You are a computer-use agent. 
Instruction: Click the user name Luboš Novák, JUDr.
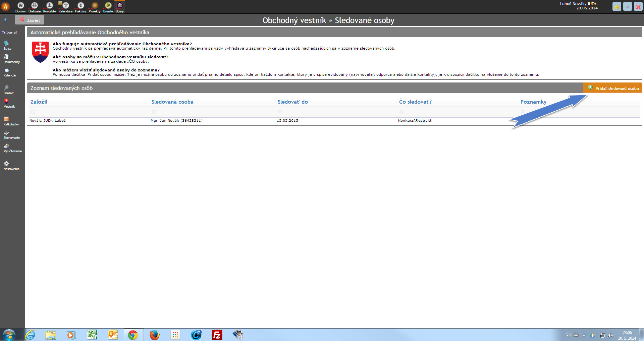click(579, 4)
